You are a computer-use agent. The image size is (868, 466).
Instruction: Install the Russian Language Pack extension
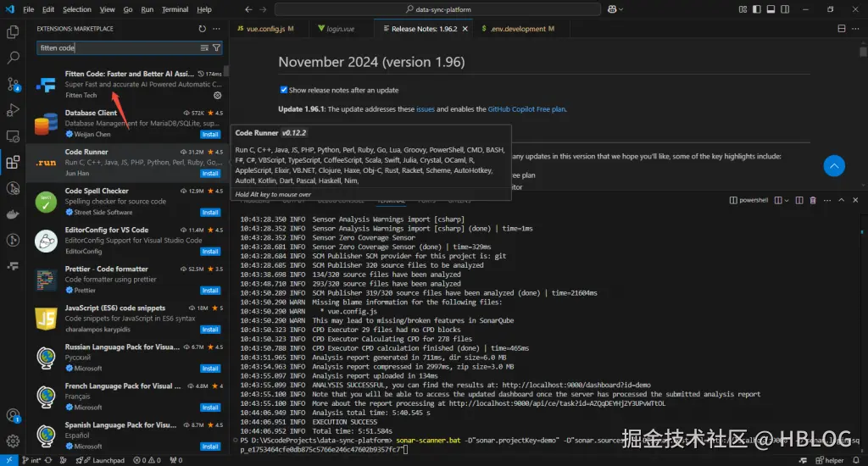pyautogui.click(x=210, y=369)
